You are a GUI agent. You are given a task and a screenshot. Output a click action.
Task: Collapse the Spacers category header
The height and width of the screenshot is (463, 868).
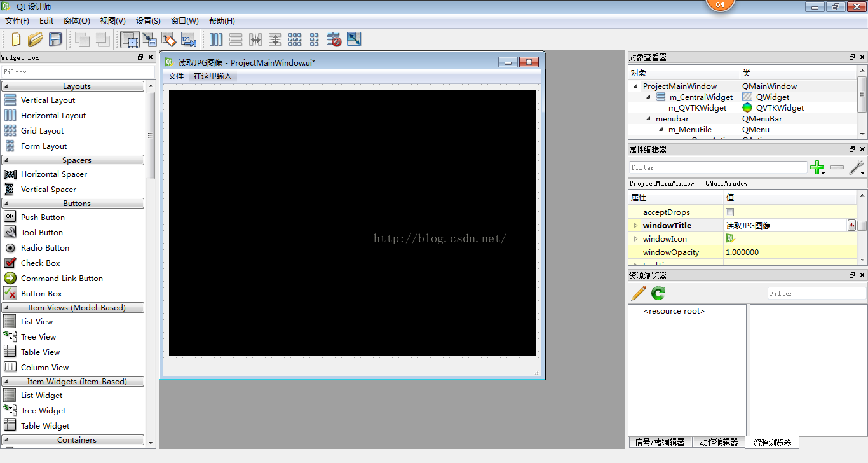pos(73,160)
